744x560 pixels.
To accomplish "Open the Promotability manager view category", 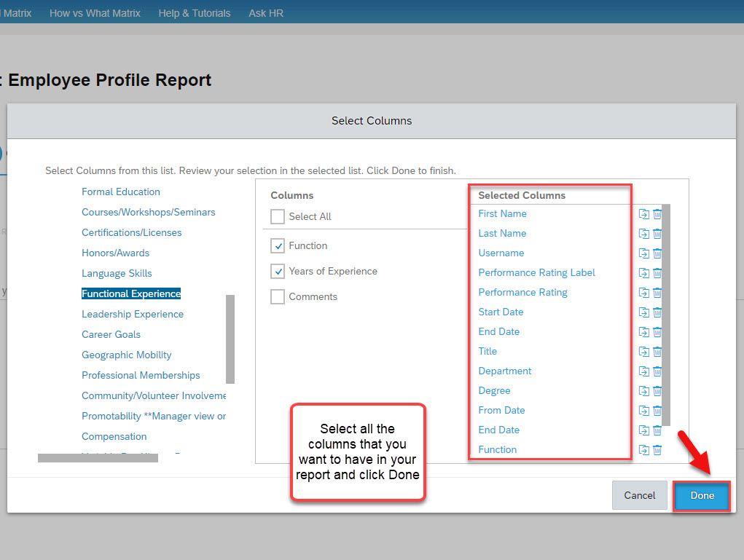I will (154, 416).
